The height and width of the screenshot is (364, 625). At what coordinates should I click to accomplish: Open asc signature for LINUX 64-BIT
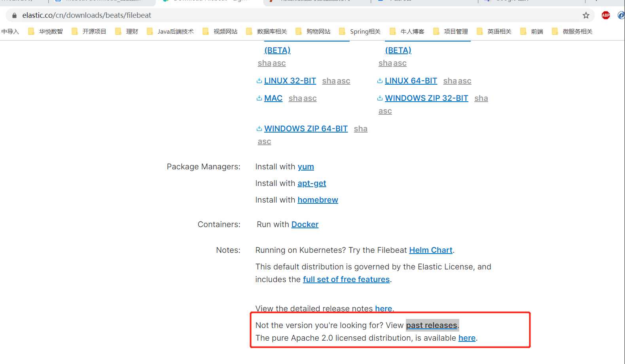464,81
